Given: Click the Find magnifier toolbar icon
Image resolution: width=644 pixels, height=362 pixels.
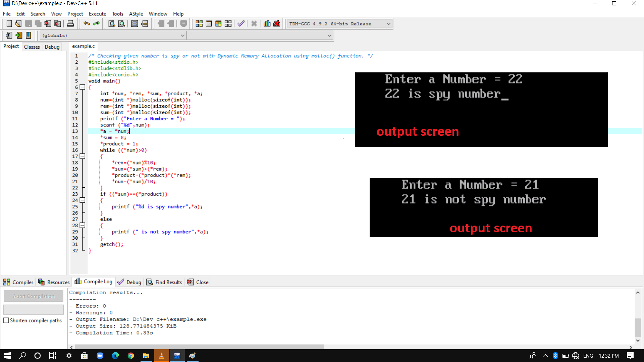Looking at the screenshot, I should pos(112,24).
